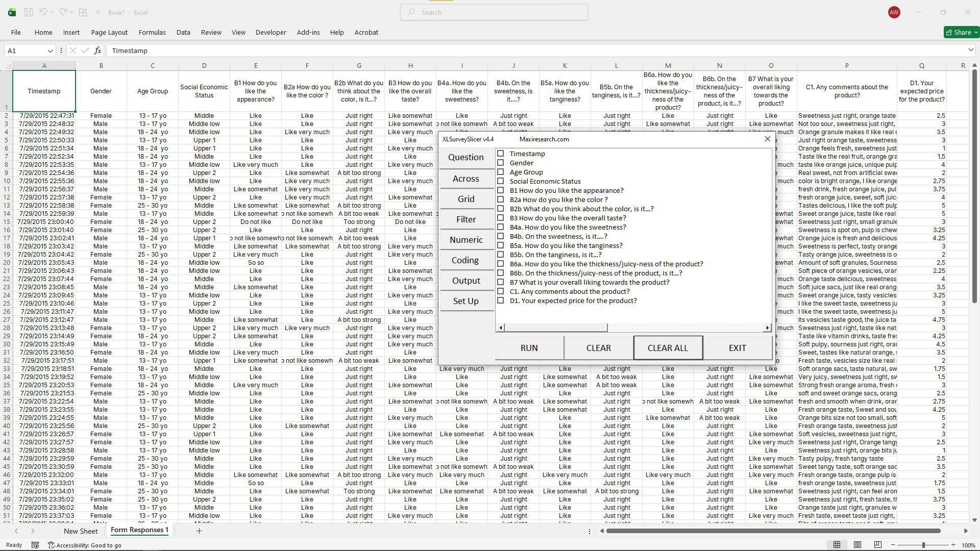
Task: Click the dialog list horizontal scrollbar thumb
Action: point(556,328)
